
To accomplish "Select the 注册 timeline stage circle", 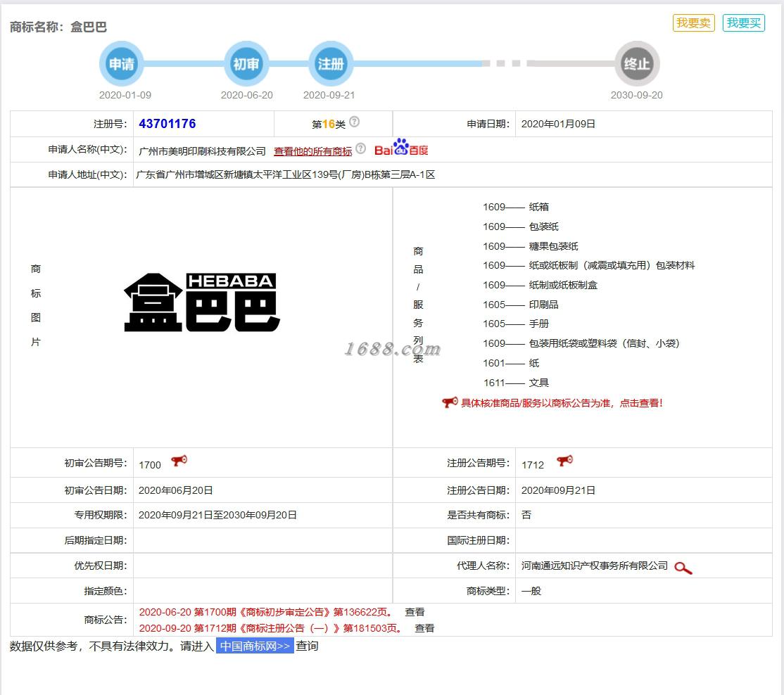I will (x=331, y=63).
